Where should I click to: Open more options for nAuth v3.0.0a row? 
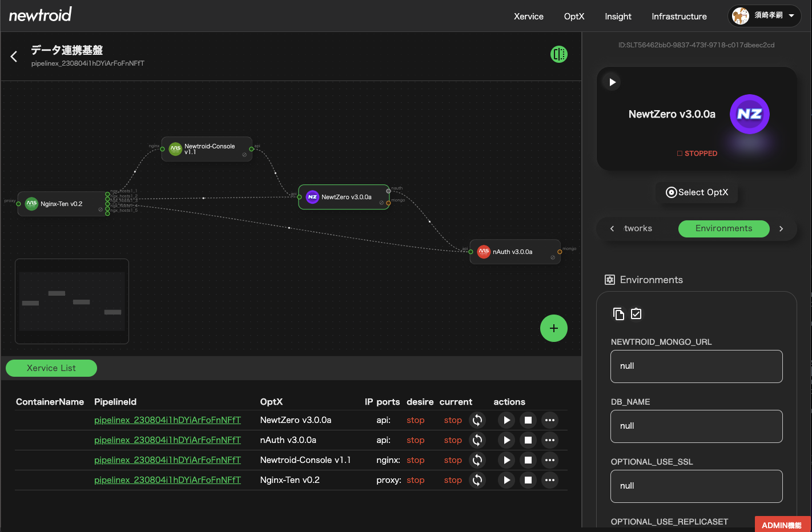click(550, 440)
